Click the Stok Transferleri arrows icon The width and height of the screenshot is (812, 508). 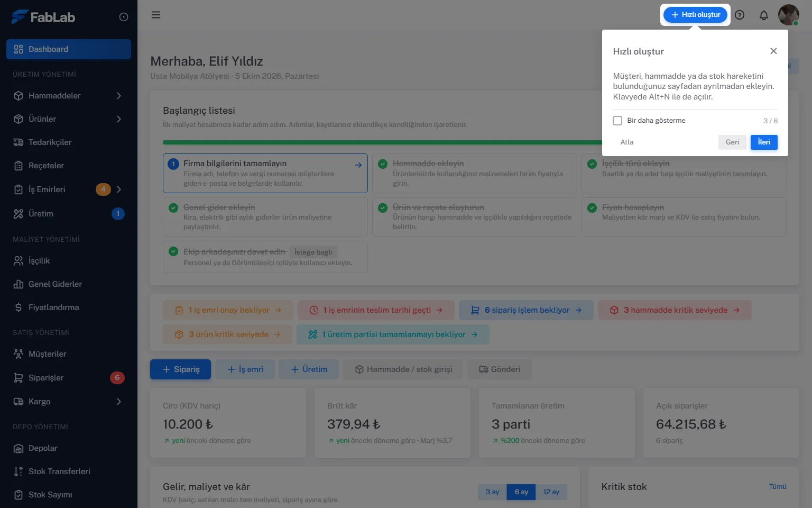(19, 471)
